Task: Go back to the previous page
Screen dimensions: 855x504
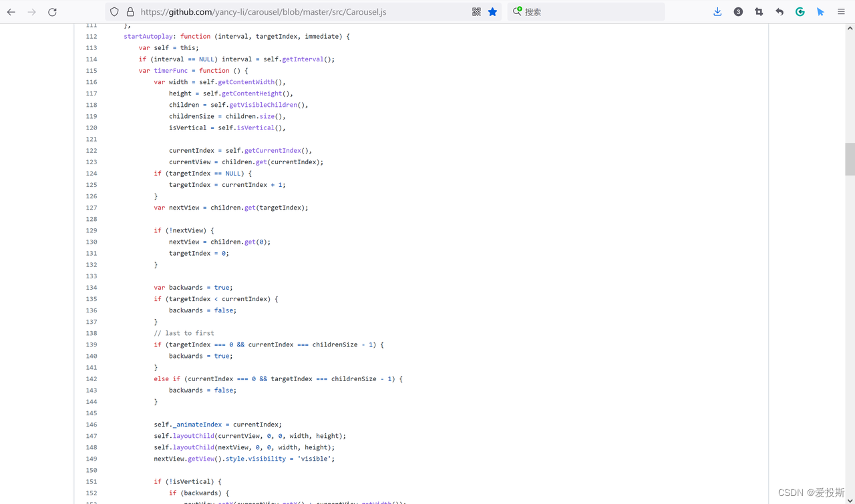Action: click(11, 12)
